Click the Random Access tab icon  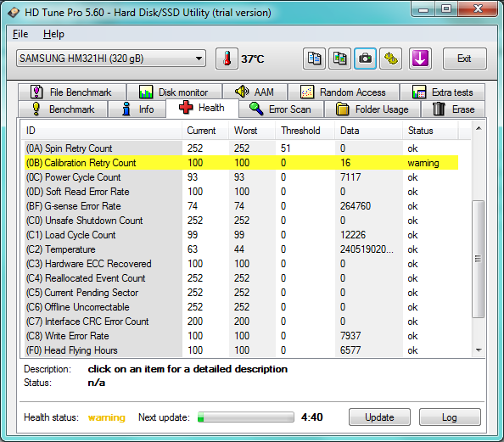(x=307, y=92)
